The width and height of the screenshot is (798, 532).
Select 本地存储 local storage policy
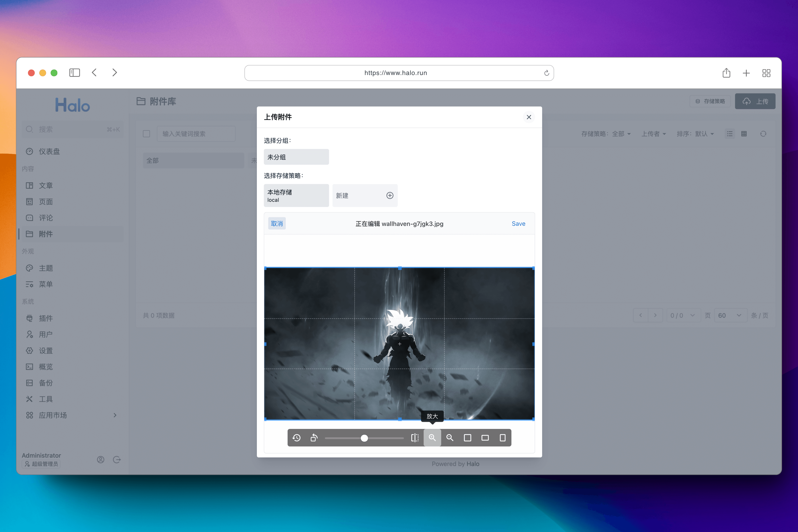coord(296,196)
